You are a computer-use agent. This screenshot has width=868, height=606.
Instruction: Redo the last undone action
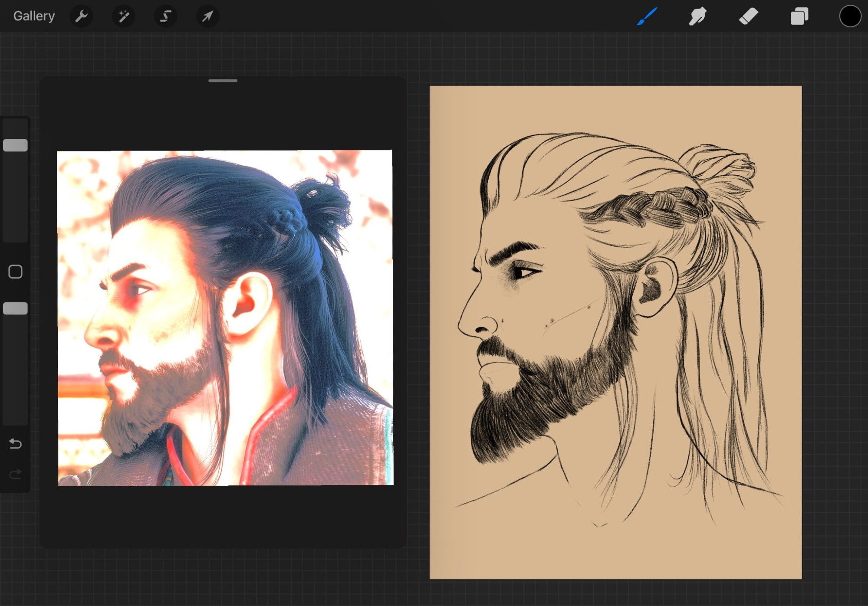click(x=16, y=474)
